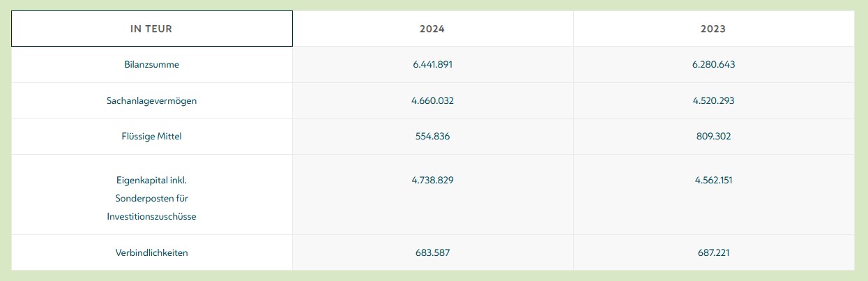Viewport: 868px width, 281px height.
Task: Click Sachanlagevermögen 2023 value 4.520.293
Action: click(713, 100)
